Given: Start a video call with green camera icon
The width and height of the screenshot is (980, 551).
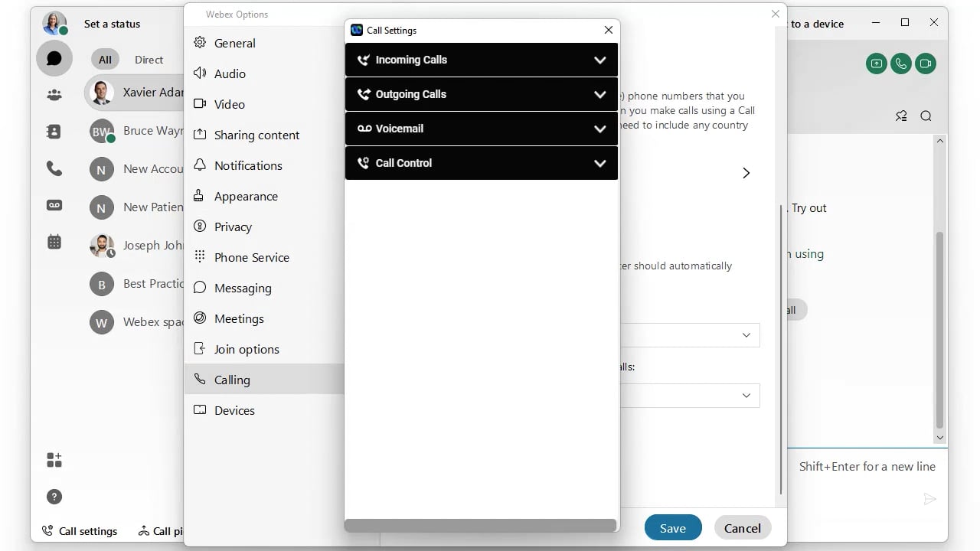Looking at the screenshot, I should pos(926,64).
